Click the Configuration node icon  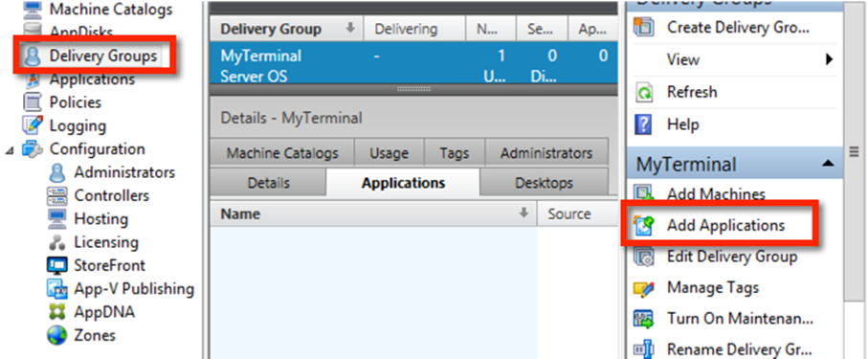33,149
